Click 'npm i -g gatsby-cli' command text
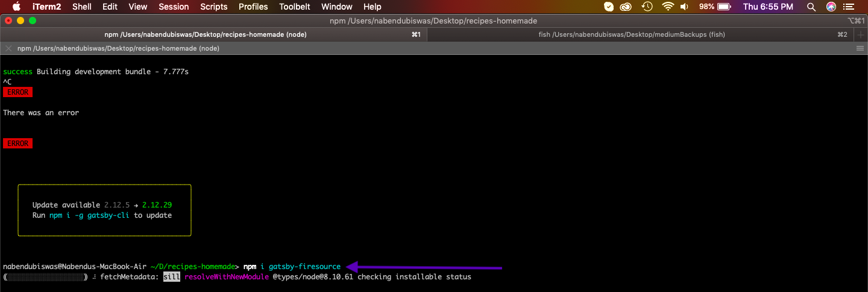Image resolution: width=868 pixels, height=292 pixels. (90, 215)
